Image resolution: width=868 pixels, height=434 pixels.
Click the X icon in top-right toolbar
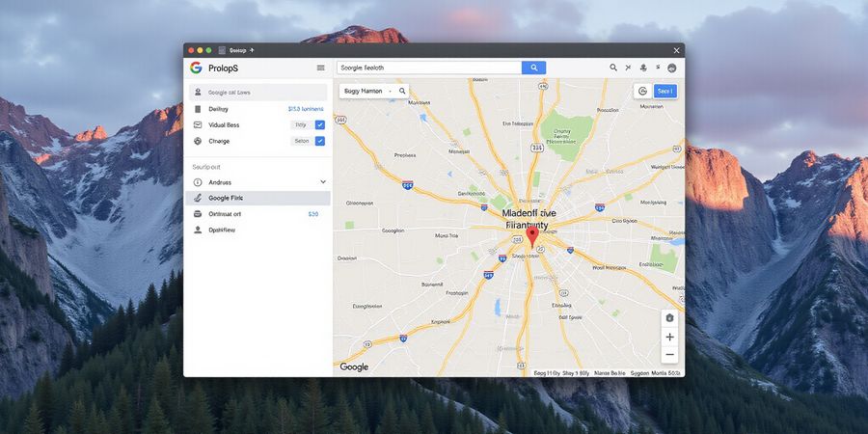tap(628, 68)
